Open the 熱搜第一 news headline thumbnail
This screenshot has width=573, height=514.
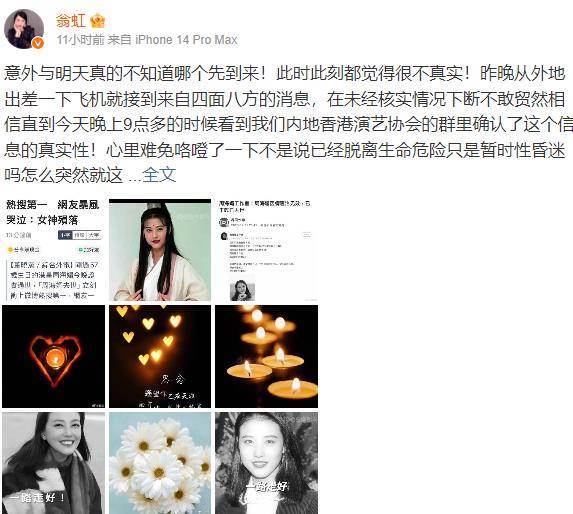(53, 250)
